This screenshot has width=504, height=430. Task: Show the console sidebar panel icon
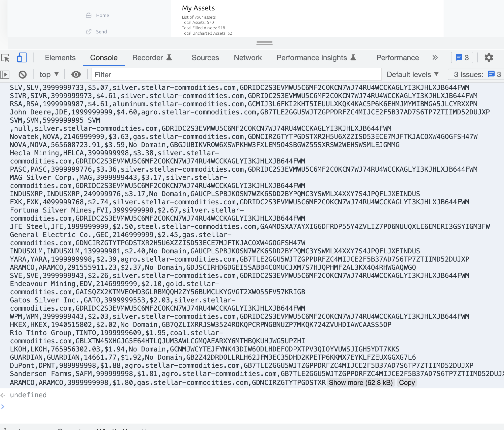(5, 75)
